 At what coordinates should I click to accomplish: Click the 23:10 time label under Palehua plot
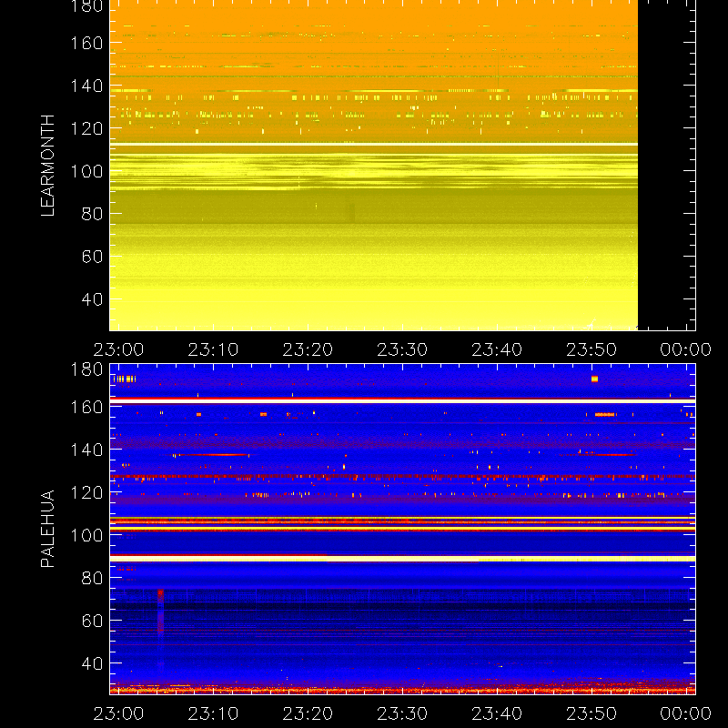point(213,713)
